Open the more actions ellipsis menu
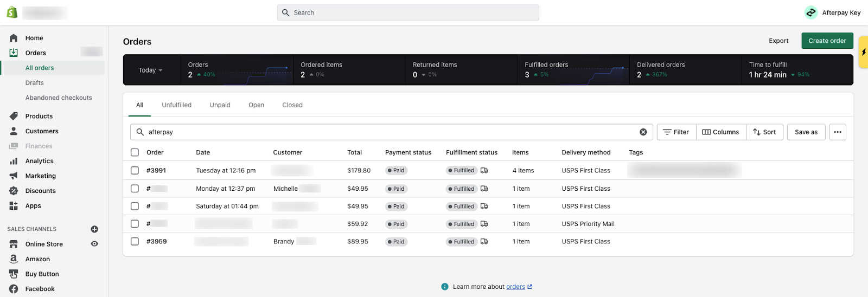Image resolution: width=868 pixels, height=297 pixels. point(837,132)
